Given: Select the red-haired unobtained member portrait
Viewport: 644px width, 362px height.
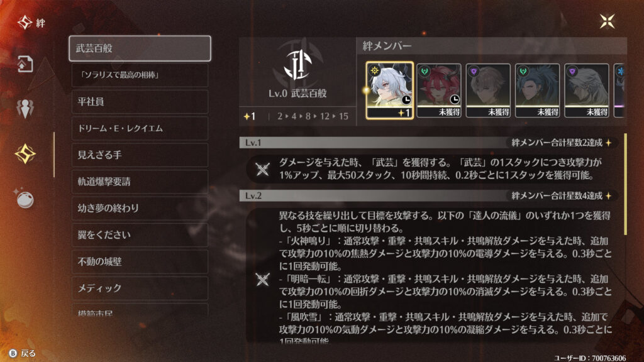Looking at the screenshot, I should pos(439,90).
